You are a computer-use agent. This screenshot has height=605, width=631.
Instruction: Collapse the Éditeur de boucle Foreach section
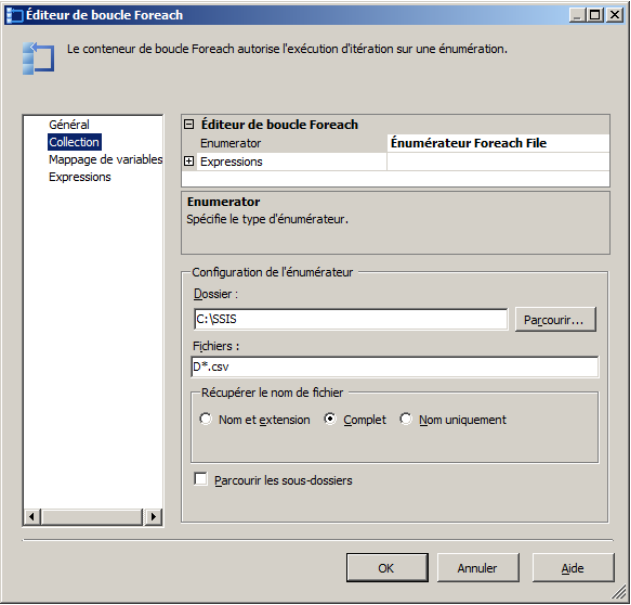click(x=189, y=125)
